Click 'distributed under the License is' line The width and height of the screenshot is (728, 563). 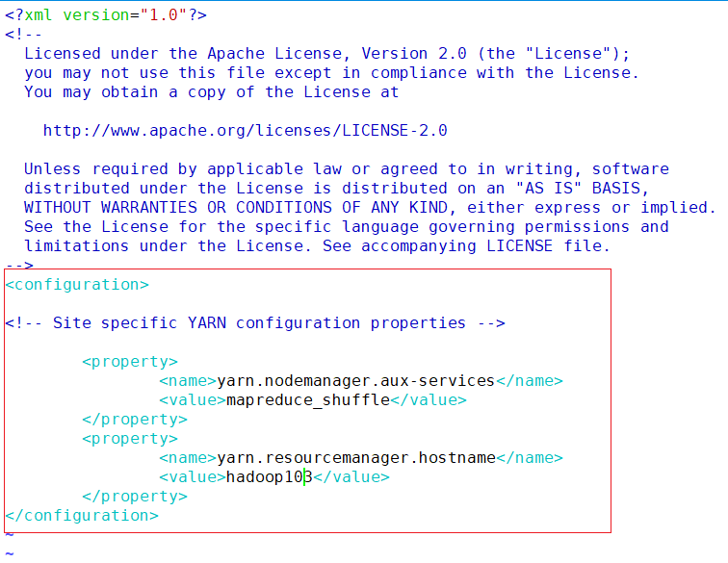pos(337,189)
